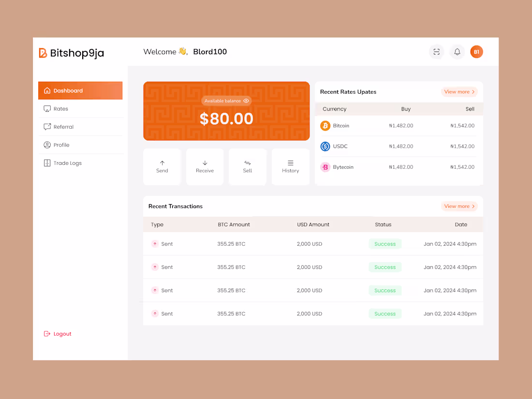
Task: Expand View more on Recent Transactions
Action: click(458, 206)
